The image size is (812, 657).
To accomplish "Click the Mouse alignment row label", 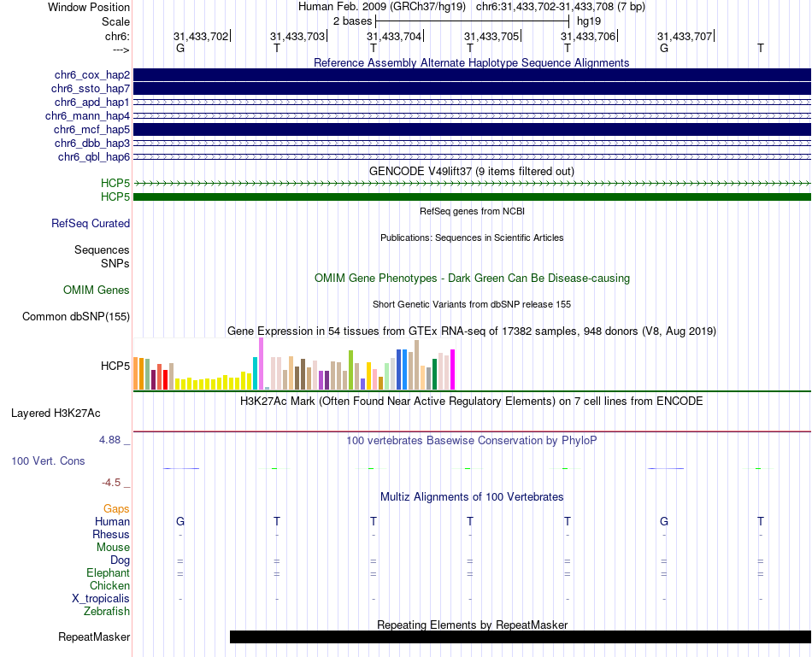I will click(114, 548).
